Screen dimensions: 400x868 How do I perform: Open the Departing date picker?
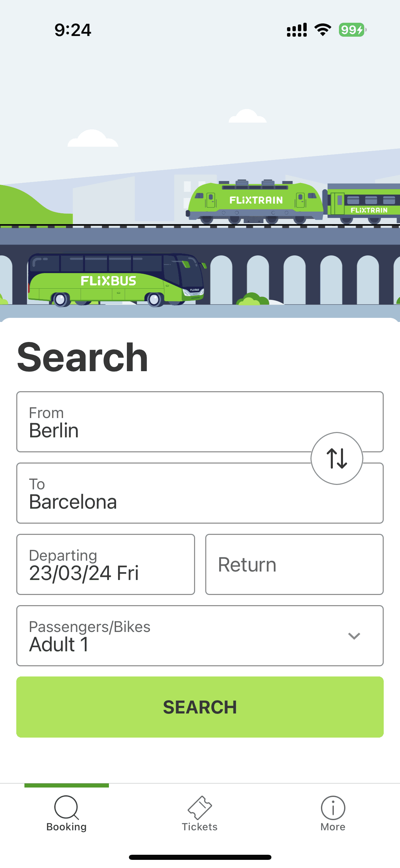pyautogui.click(x=106, y=564)
